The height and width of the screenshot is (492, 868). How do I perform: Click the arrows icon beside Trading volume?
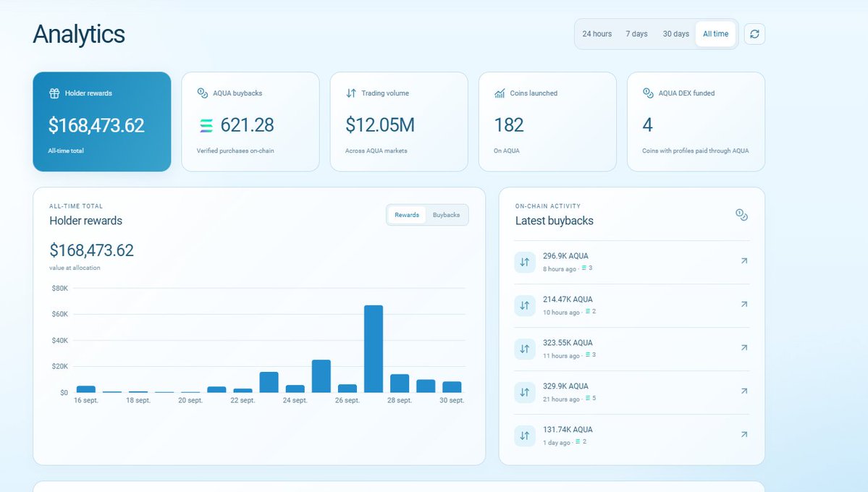351,93
